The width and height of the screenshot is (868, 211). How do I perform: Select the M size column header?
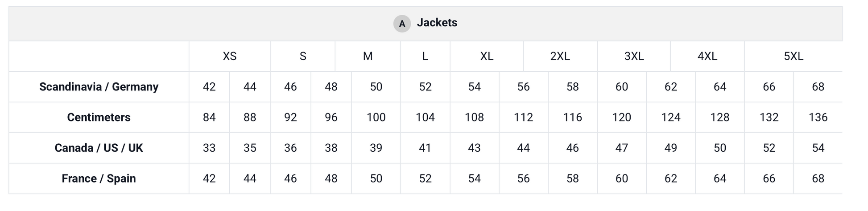tap(368, 57)
